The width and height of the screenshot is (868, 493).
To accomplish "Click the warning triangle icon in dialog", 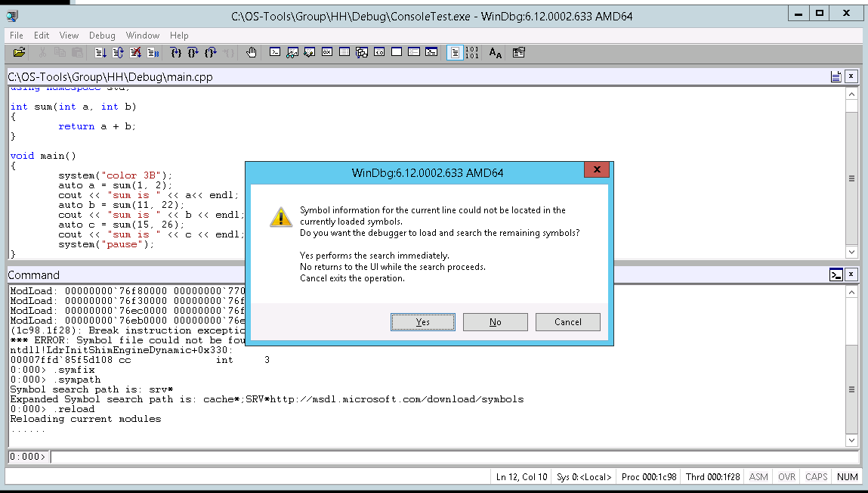I will click(x=281, y=217).
